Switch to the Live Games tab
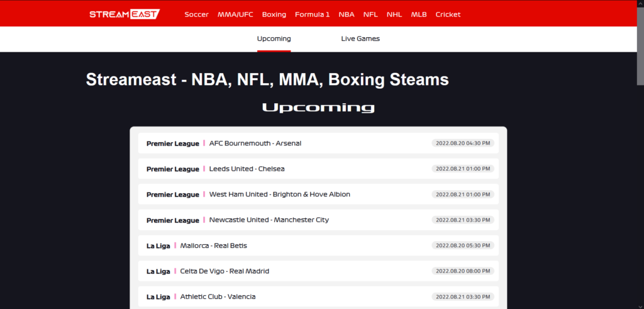644x309 pixels. [360, 38]
